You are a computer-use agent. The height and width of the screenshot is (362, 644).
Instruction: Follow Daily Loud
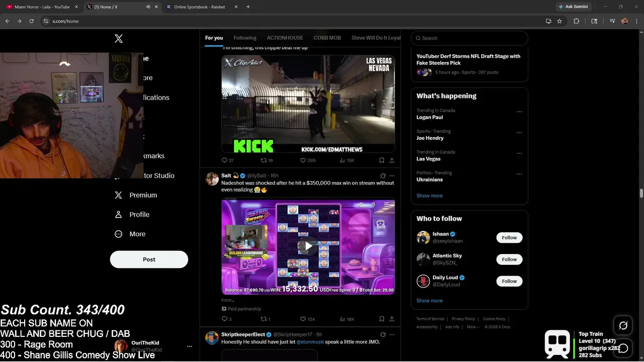click(x=509, y=281)
